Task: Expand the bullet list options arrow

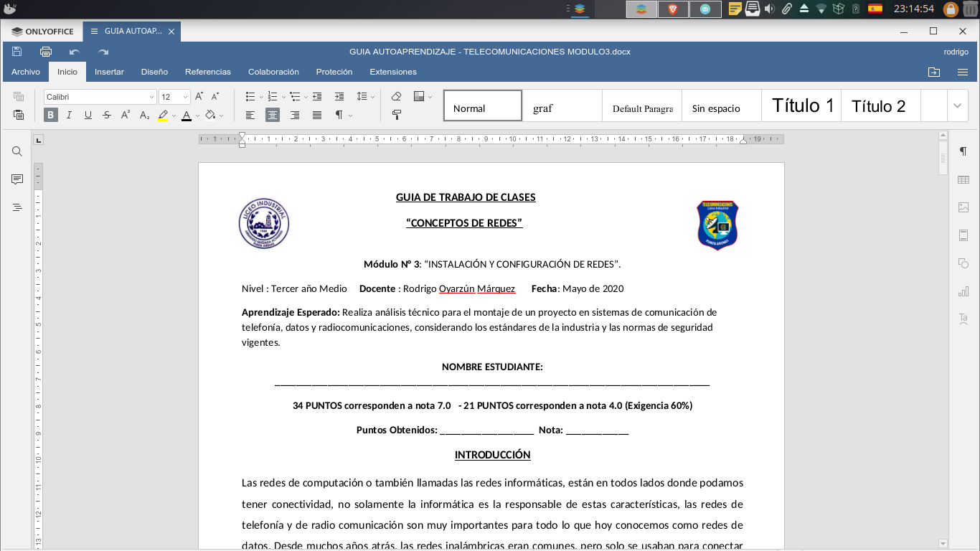Action: click(261, 97)
